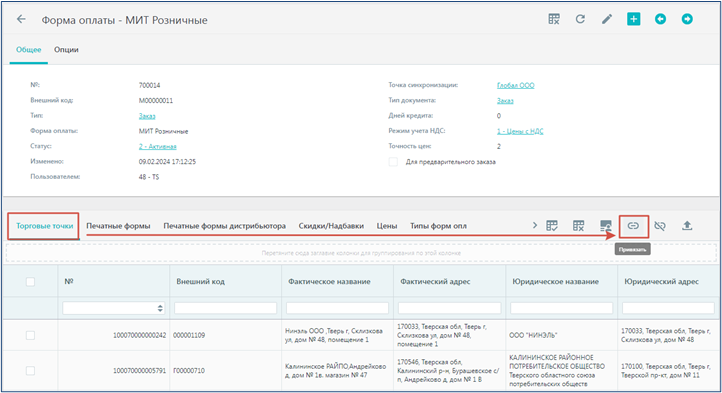
Task: Click the external code value М00000011
Action: (x=156, y=100)
